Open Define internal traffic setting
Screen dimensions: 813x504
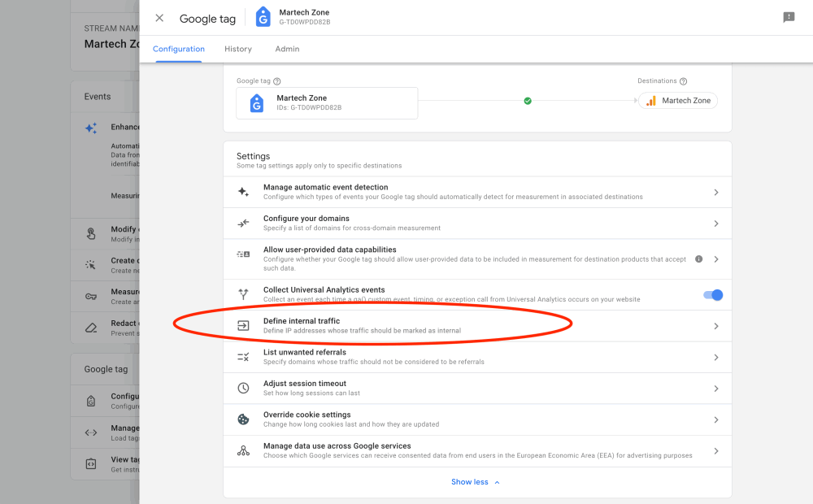[x=477, y=326]
